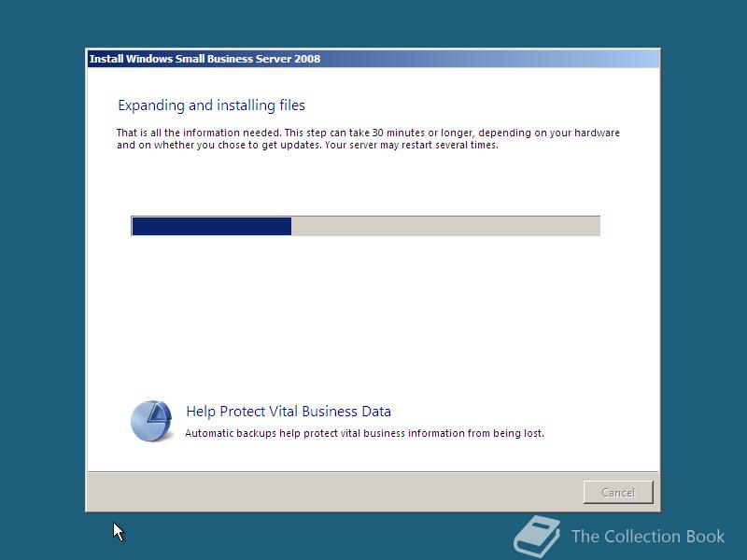Click the 'Automatic backups help protect' description
Image resolution: width=747 pixels, height=560 pixels.
point(364,433)
